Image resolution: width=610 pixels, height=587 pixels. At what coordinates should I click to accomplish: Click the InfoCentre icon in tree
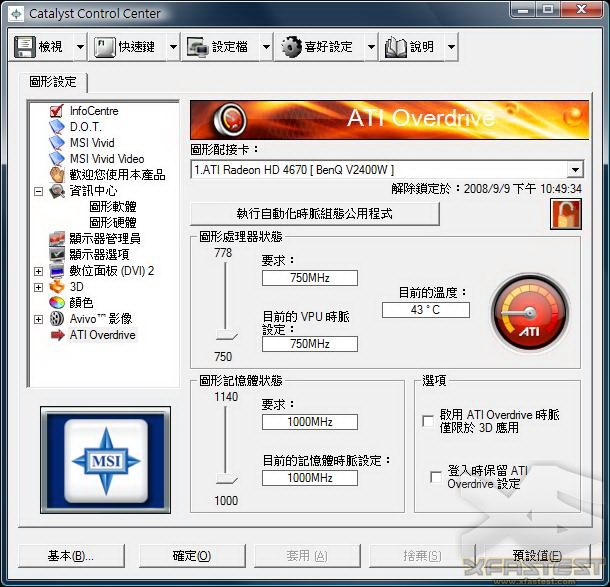pyautogui.click(x=57, y=111)
